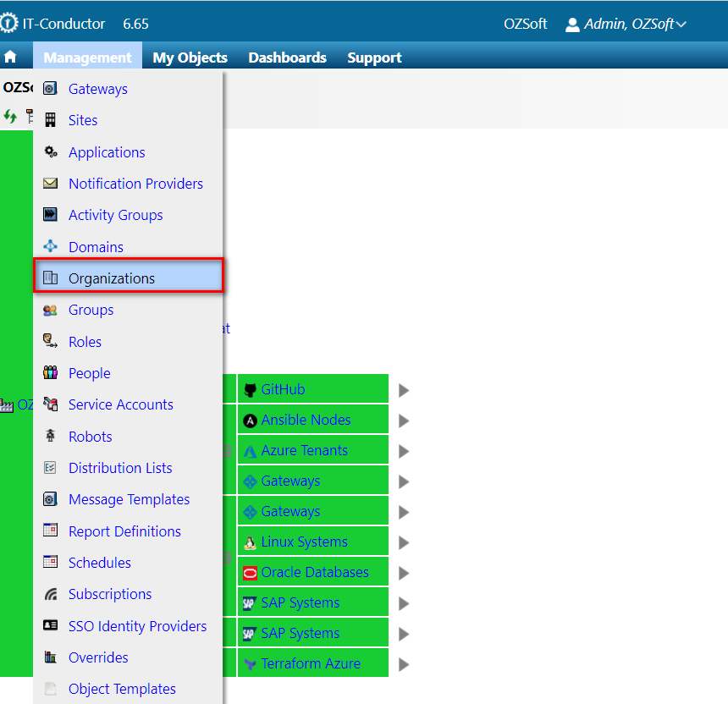
Task: Open the GitHub link
Action: point(283,389)
